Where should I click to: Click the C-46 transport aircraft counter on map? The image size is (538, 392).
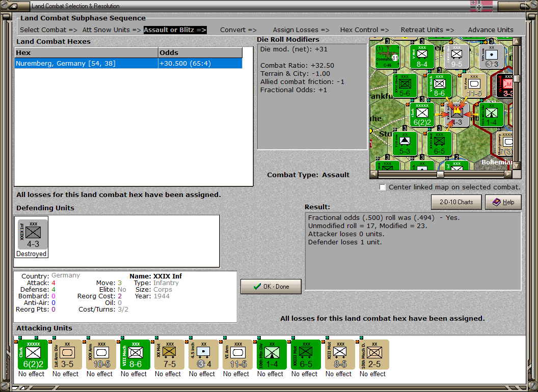[387, 57]
